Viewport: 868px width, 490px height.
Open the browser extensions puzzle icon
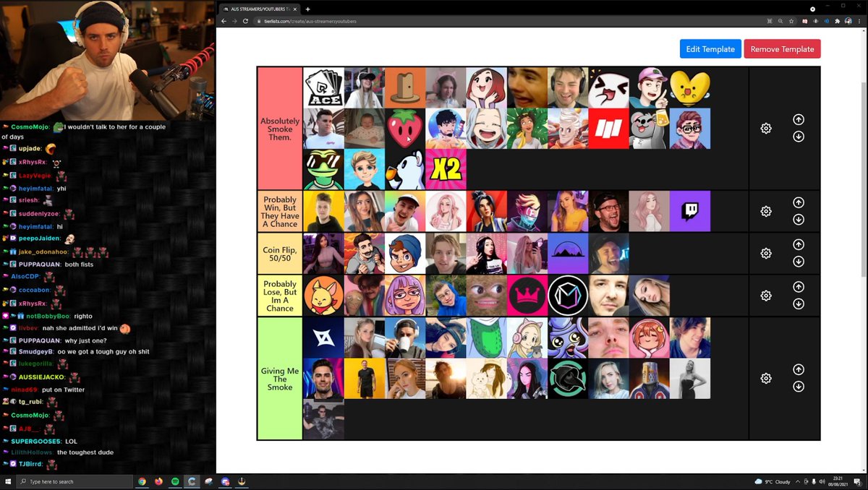[837, 21]
